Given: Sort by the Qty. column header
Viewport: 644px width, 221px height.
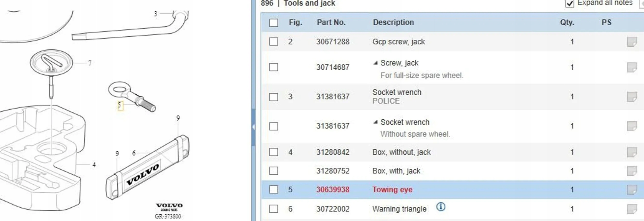Looking at the screenshot, I should coord(567,22).
